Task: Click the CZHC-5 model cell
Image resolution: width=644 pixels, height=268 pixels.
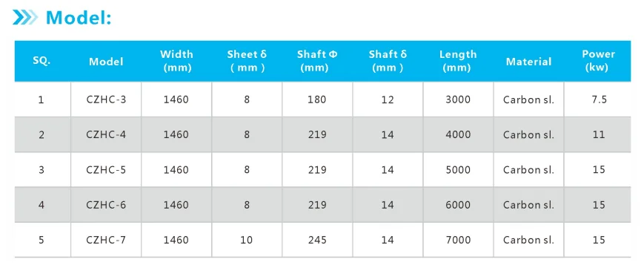Action: point(106,169)
